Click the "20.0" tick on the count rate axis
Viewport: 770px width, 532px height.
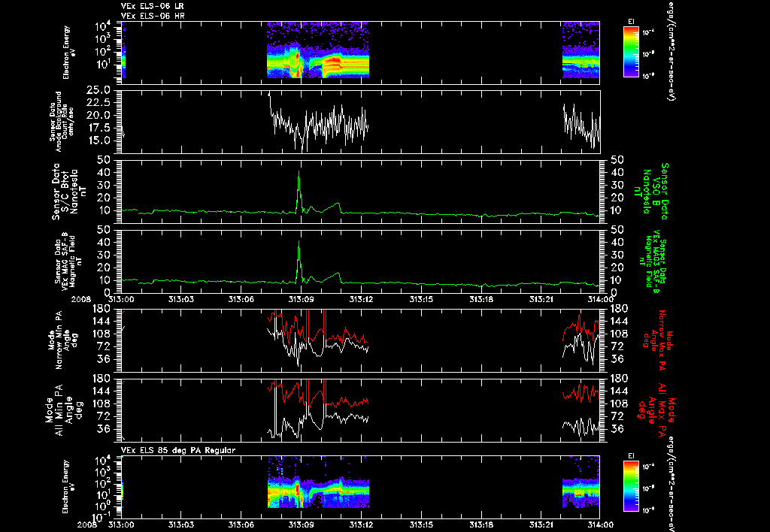point(99,115)
